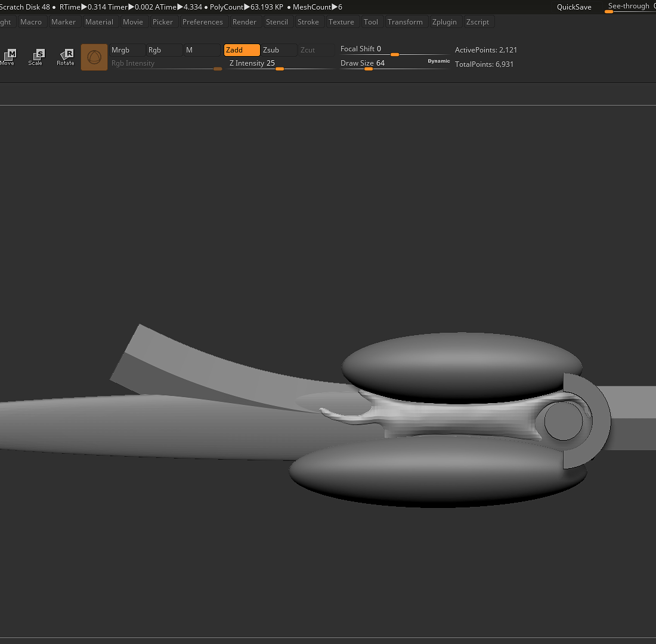This screenshot has width=656, height=644.
Task: Adjust the Rgb Intensity slider
Action: [x=166, y=64]
